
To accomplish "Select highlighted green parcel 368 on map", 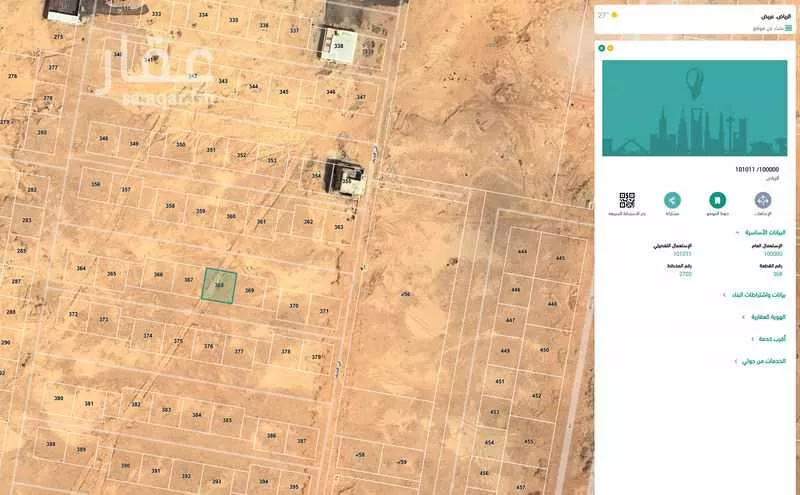I will [x=219, y=286].
